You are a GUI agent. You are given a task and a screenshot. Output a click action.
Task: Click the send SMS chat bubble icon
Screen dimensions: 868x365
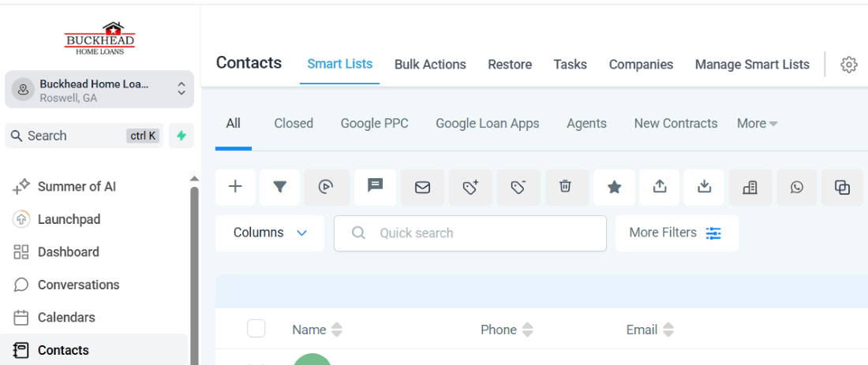376,188
